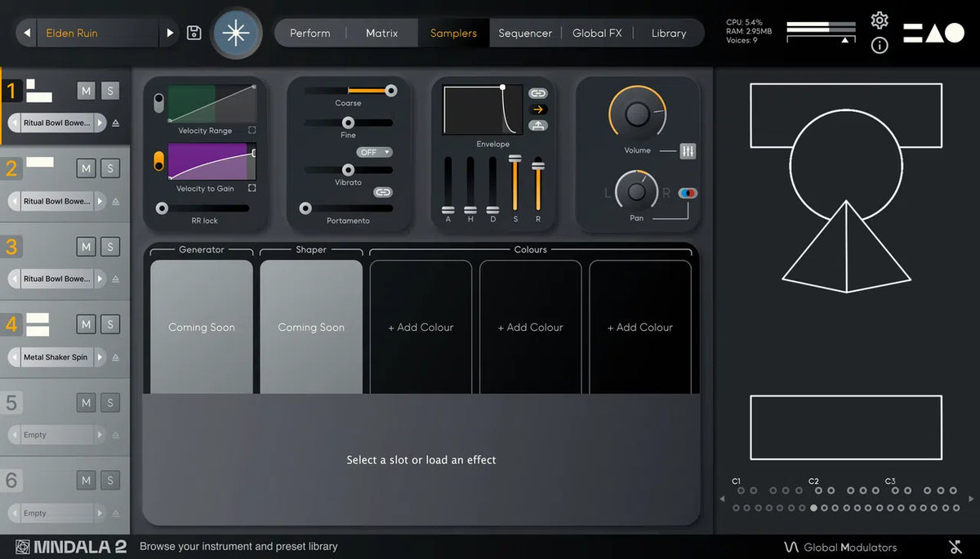Toggle the Velocity to Gain switch

[x=158, y=161]
